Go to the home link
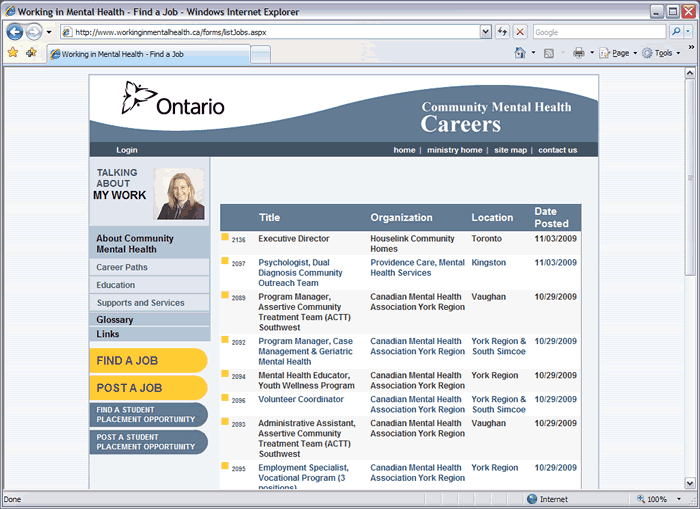 (x=404, y=150)
